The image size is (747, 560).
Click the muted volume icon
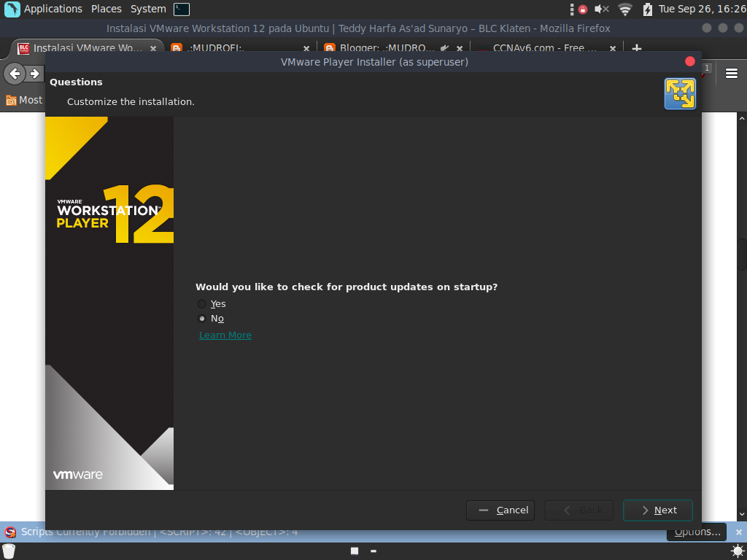coord(602,9)
